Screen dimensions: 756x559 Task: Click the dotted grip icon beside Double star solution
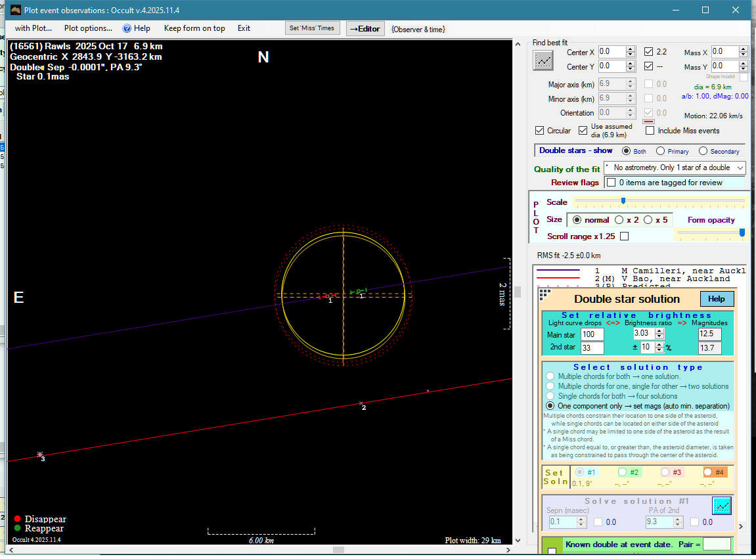pos(544,294)
